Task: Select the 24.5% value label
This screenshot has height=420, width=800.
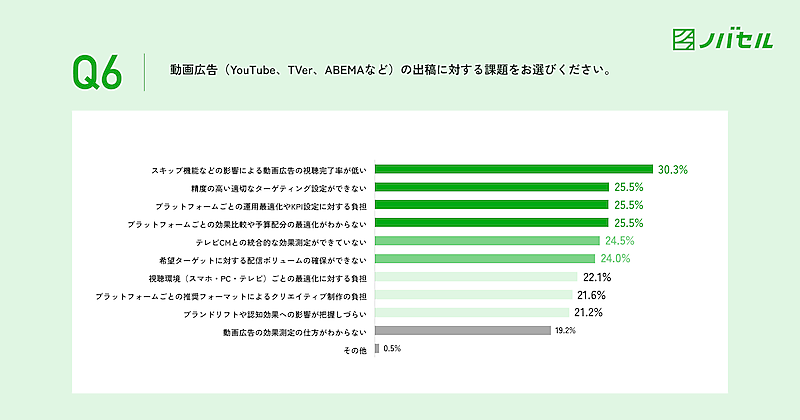Action: pyautogui.click(x=618, y=241)
